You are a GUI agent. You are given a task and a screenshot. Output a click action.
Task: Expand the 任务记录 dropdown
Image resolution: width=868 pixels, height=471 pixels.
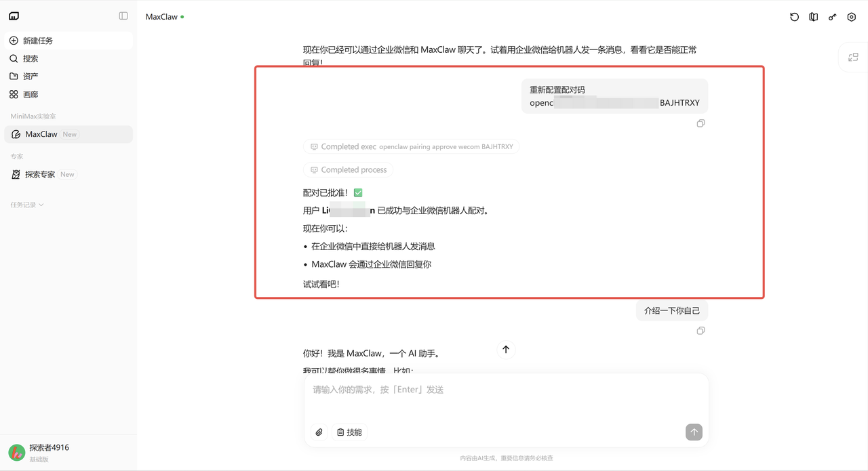27,205
